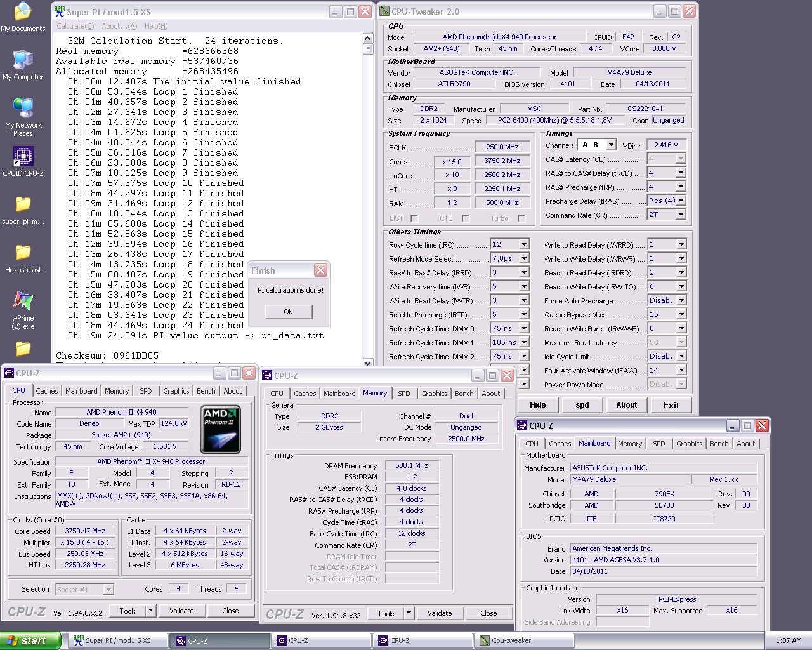The width and height of the screenshot is (812, 650).
Task: Click the CPU-Z Mainboard window's title icon
Action: click(x=523, y=426)
